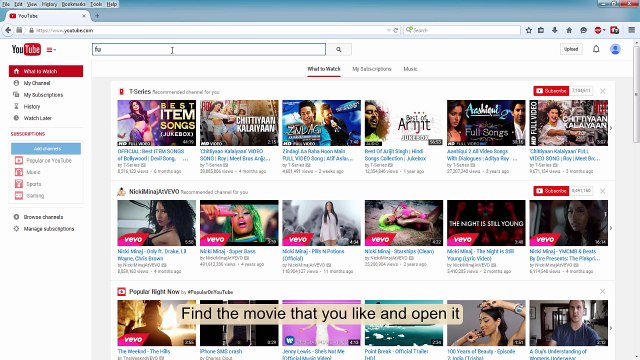Close the YouTube browser tab
Image resolution: width=640 pixels, height=360 pixels.
click(84, 16)
